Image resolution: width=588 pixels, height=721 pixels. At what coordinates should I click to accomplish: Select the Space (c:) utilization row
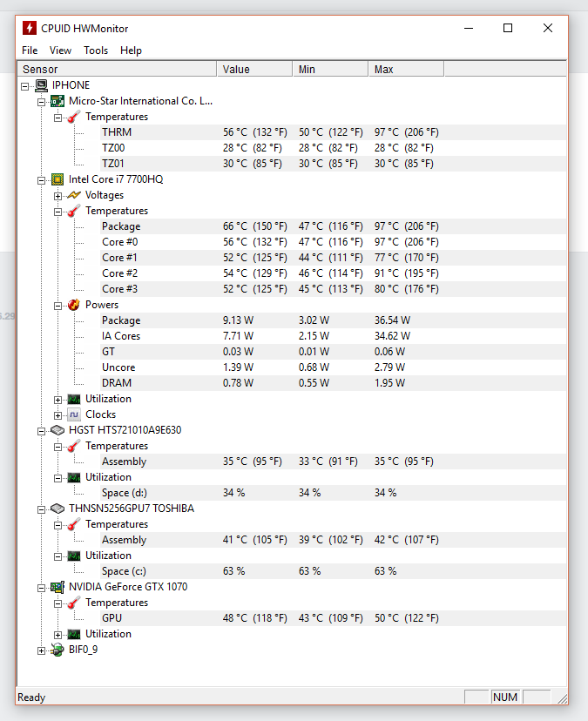click(x=333, y=571)
